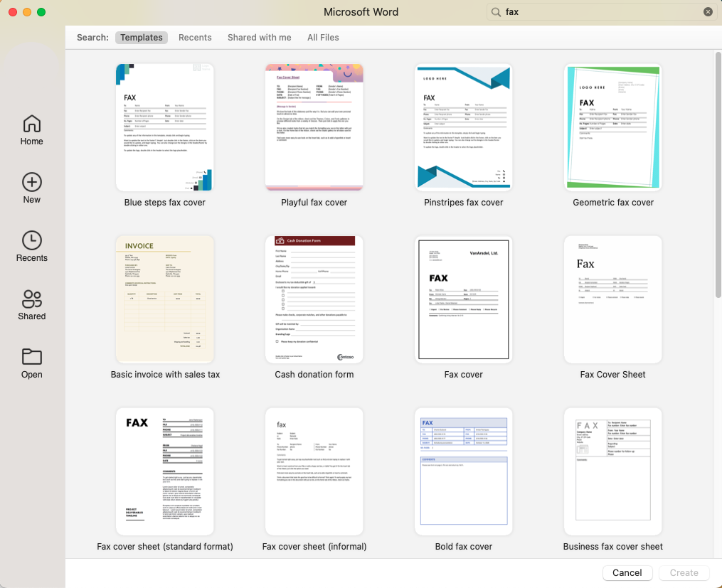Select the Blue steps fax cover template

[164, 127]
